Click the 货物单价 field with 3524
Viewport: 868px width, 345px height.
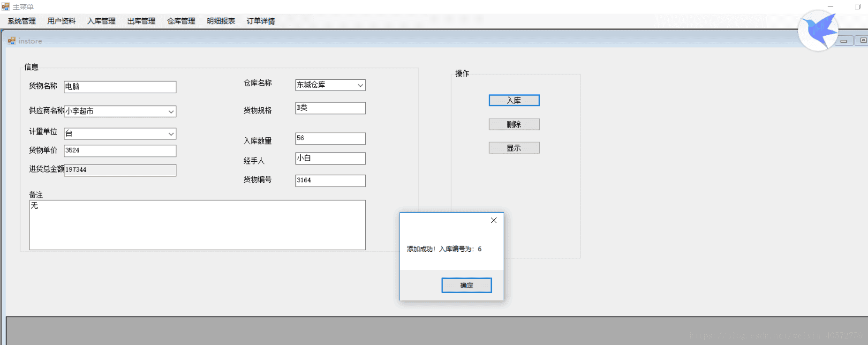120,150
